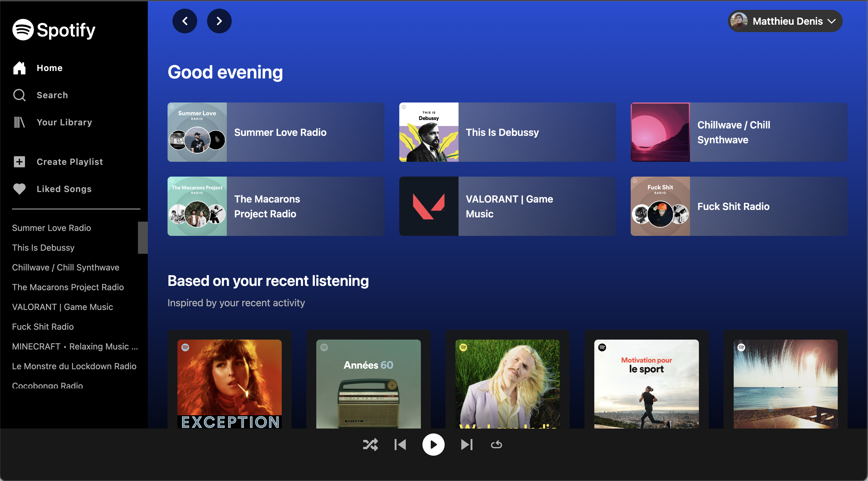
Task: Open the Summer Love Radio card
Action: pos(276,132)
